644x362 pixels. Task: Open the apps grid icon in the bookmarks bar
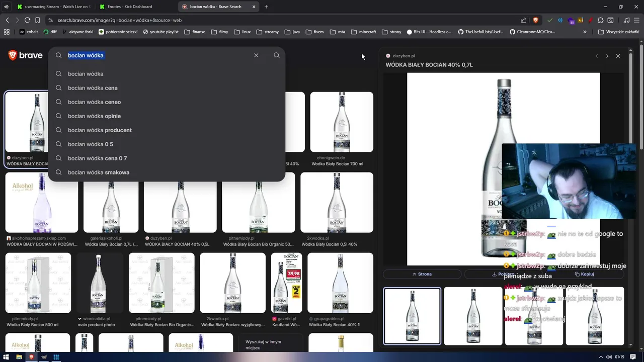7,32
